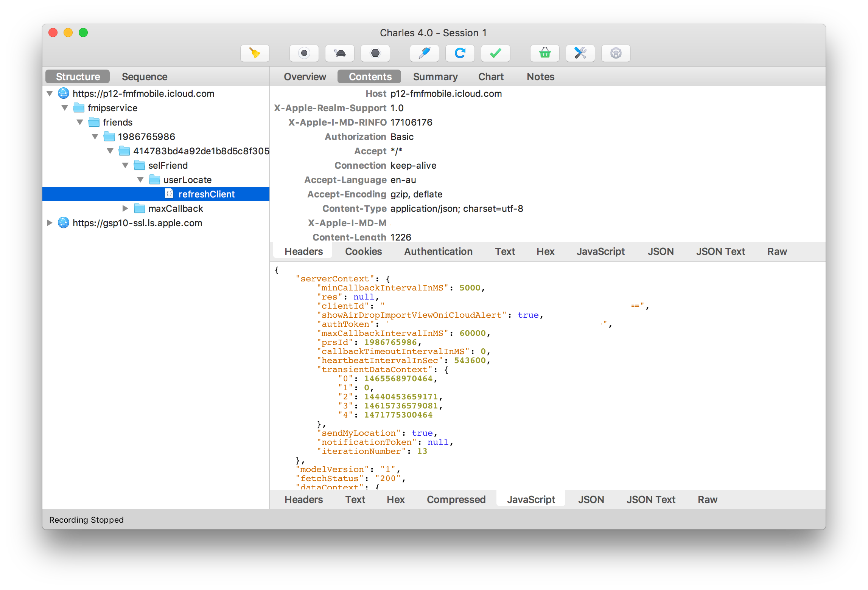Click the friends folder icon
This screenshot has width=868, height=590.
[x=94, y=122]
